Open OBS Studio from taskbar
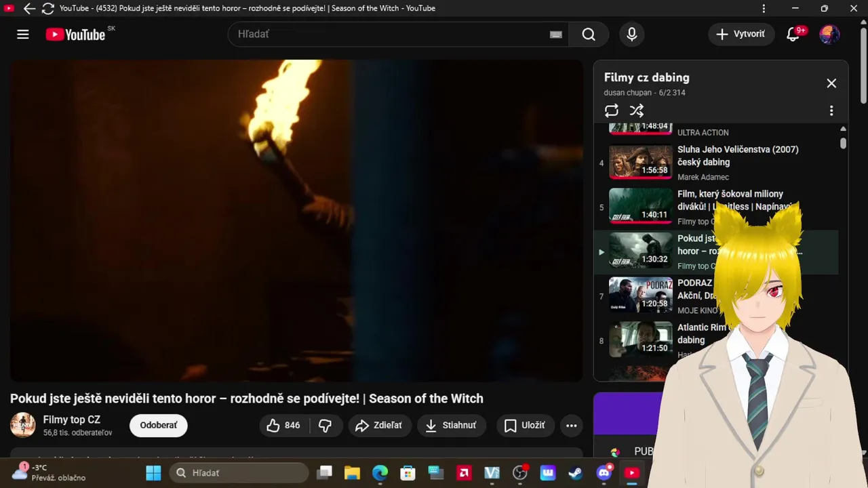The image size is (868, 488). pyautogui.click(x=520, y=473)
